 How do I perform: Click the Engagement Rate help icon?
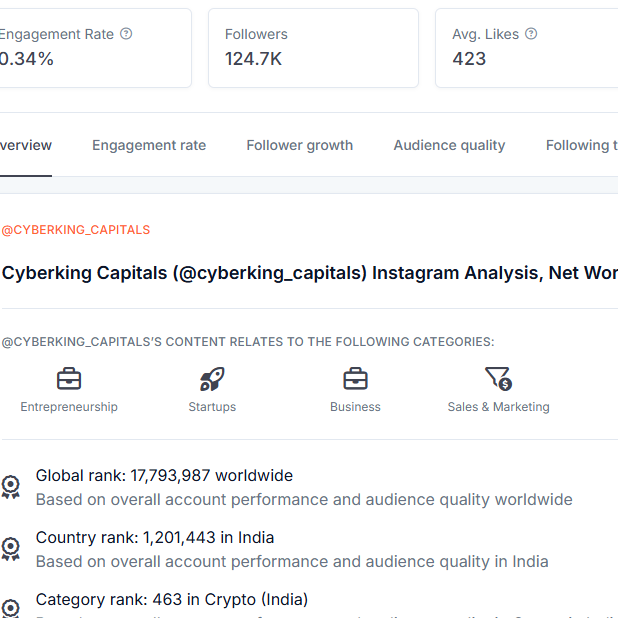[126, 34]
